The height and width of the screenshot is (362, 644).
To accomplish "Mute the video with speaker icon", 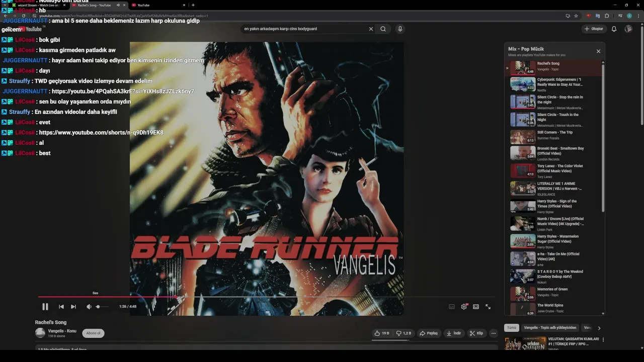I will [89, 307].
